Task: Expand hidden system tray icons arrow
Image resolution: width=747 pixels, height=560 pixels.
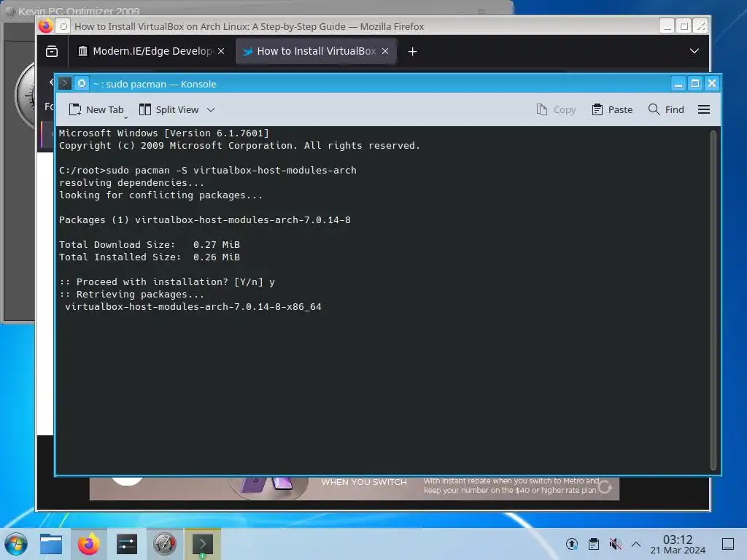Action: click(636, 544)
